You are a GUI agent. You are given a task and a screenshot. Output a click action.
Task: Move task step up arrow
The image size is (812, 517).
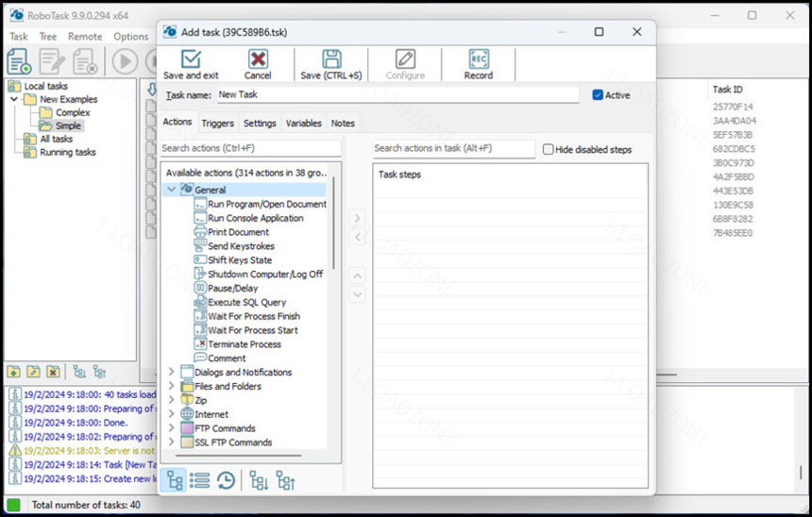[x=357, y=275]
